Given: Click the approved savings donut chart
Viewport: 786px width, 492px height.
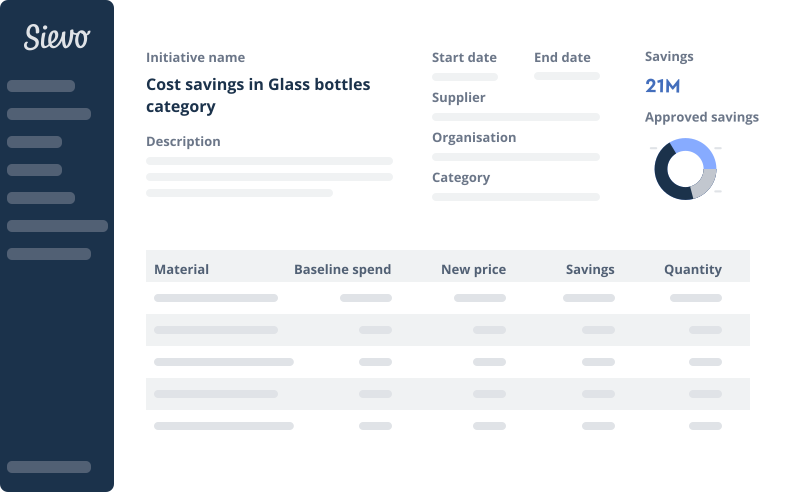Looking at the screenshot, I should (685, 169).
